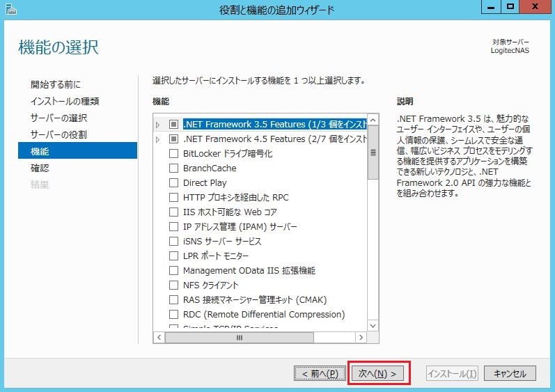Jump to 確認 step
This screenshot has height=392, width=555.
point(40,168)
